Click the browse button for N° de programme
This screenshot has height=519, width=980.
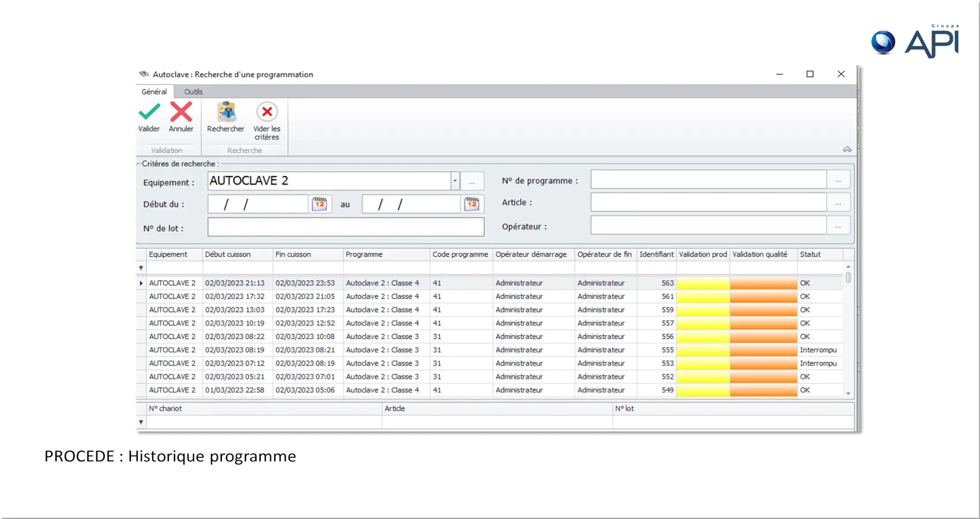(x=838, y=180)
